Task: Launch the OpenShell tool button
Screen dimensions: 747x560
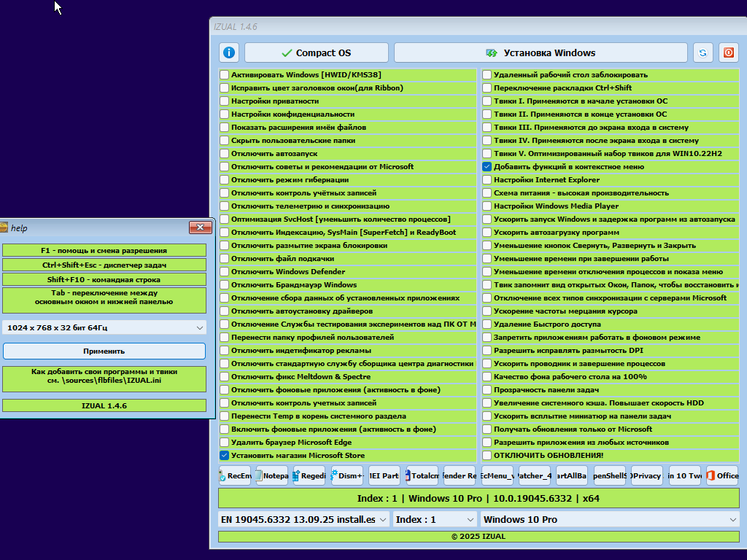Action: coord(610,475)
